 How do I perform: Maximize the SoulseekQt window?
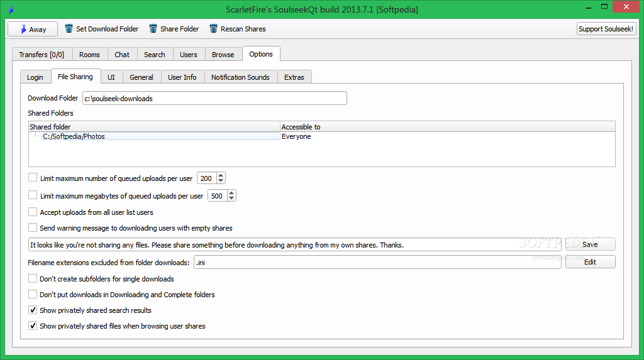coord(604,6)
